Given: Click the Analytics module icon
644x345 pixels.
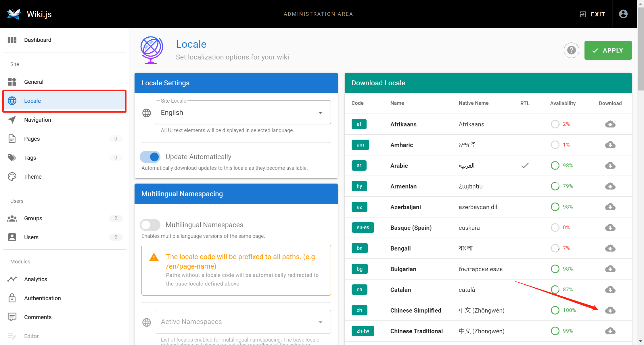Looking at the screenshot, I should [12, 279].
